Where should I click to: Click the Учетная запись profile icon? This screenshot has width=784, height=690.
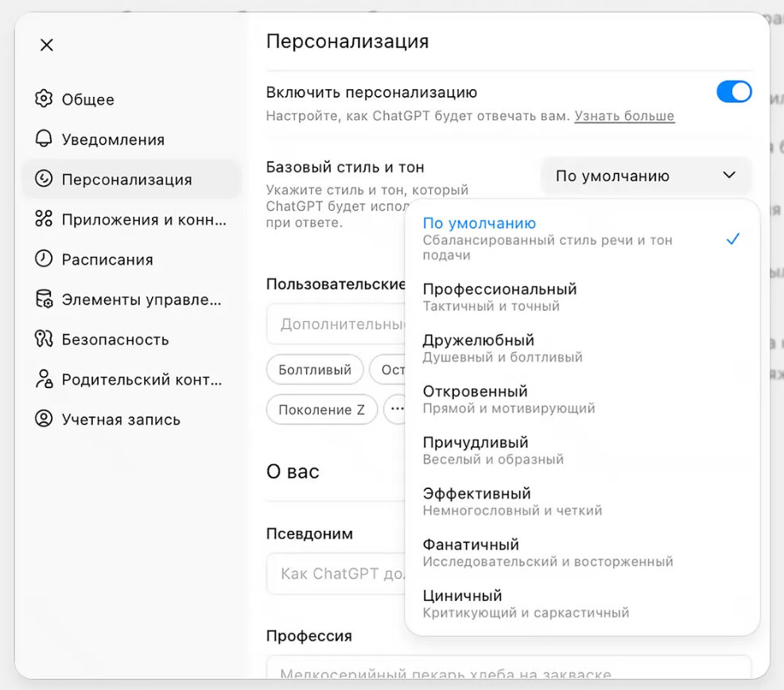tap(44, 419)
